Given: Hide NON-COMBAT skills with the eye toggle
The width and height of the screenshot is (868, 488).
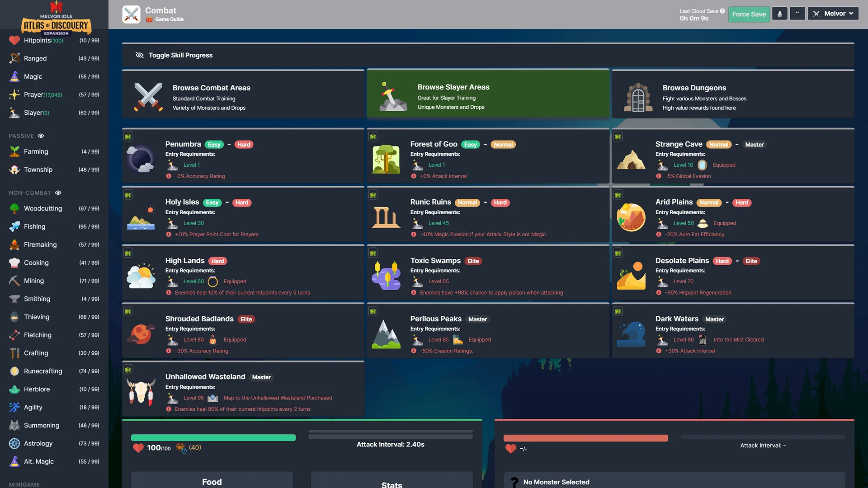Looking at the screenshot, I should 58,192.
